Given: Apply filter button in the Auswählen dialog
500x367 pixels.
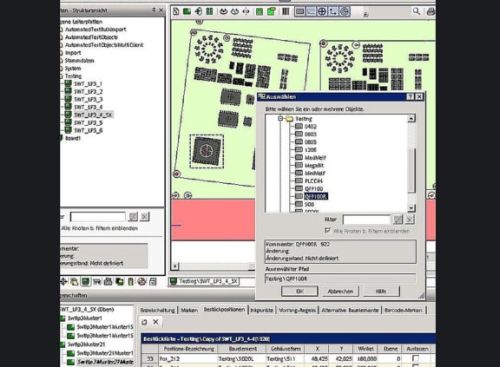Looking at the screenshot, I should pyautogui.click(x=398, y=220).
